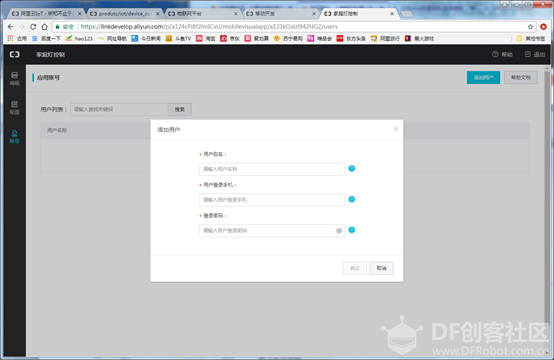
Task: Click the browser forward arrow
Action: 22,26
